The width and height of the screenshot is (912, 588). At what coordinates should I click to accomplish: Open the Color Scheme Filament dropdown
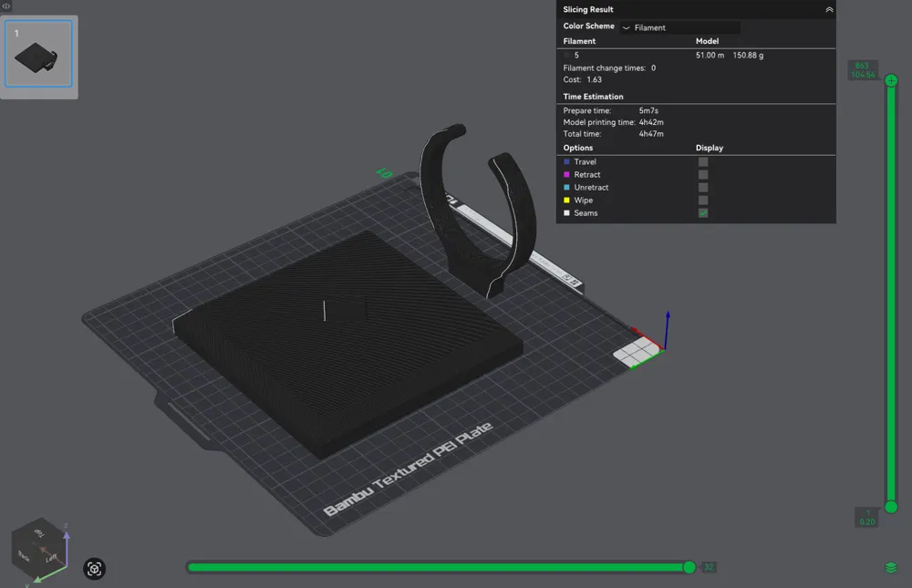click(680, 27)
